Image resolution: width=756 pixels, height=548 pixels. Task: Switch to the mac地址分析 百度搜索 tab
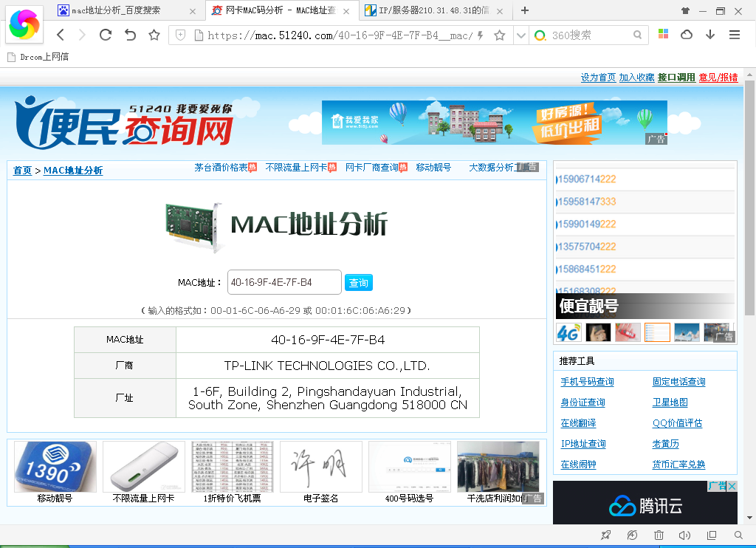116,10
